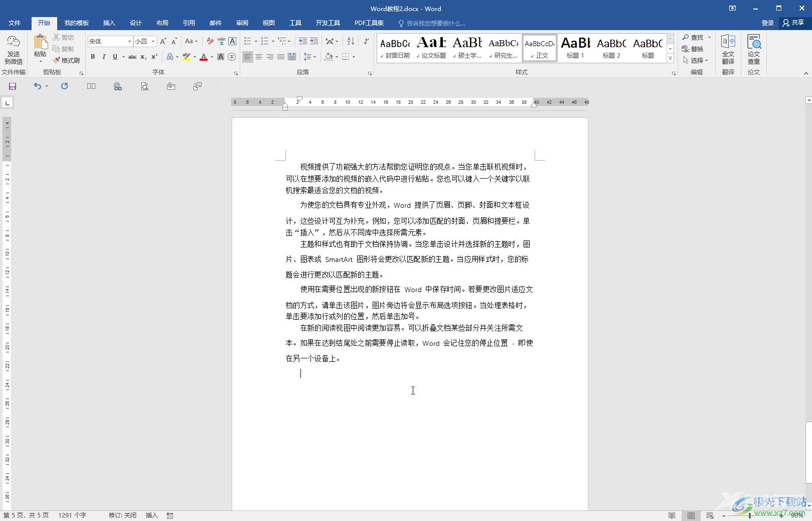
Task: Switch to the 设计 Design tab
Action: pyautogui.click(x=135, y=23)
